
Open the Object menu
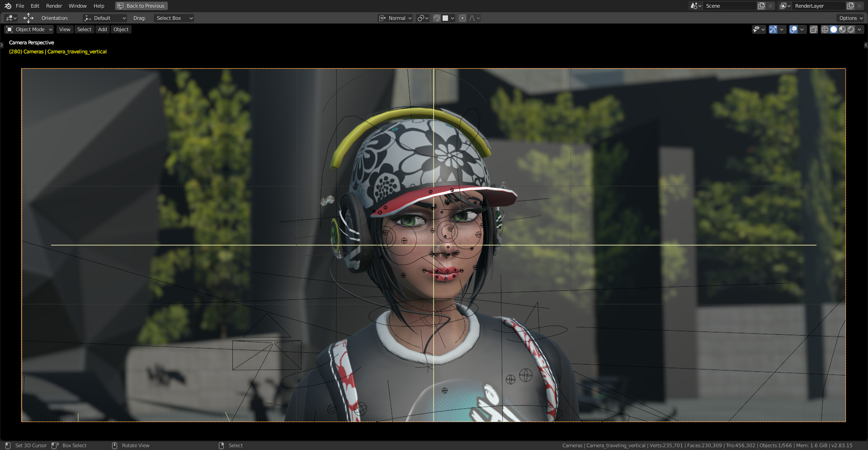coord(121,29)
